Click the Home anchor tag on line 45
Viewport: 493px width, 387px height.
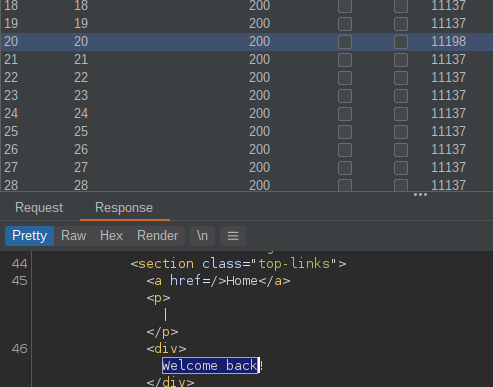coord(218,281)
